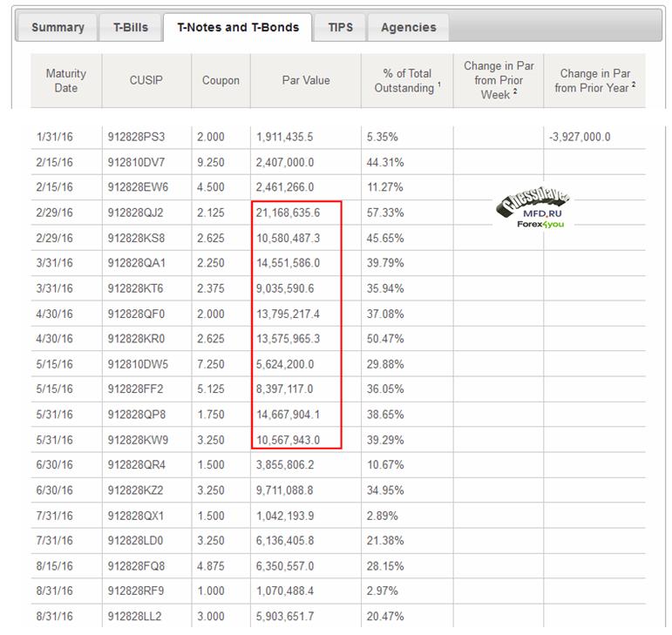Click Change in Par from Prior Week header
Viewport: 672px width, 635px height.
click(499, 81)
